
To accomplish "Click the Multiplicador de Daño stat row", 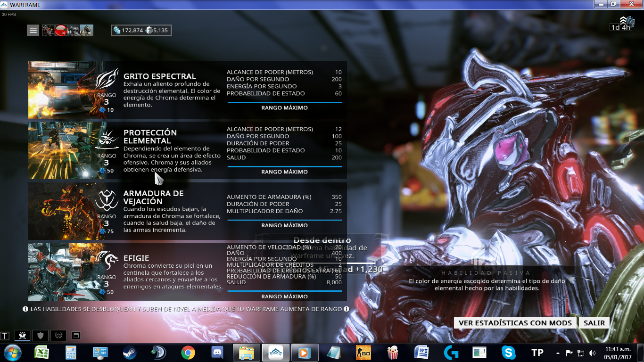I will point(284,211).
